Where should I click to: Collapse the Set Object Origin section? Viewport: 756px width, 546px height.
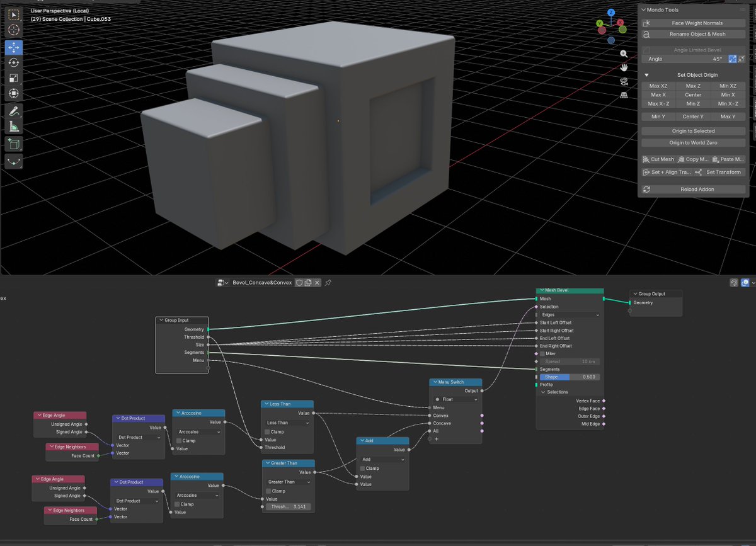pos(646,75)
